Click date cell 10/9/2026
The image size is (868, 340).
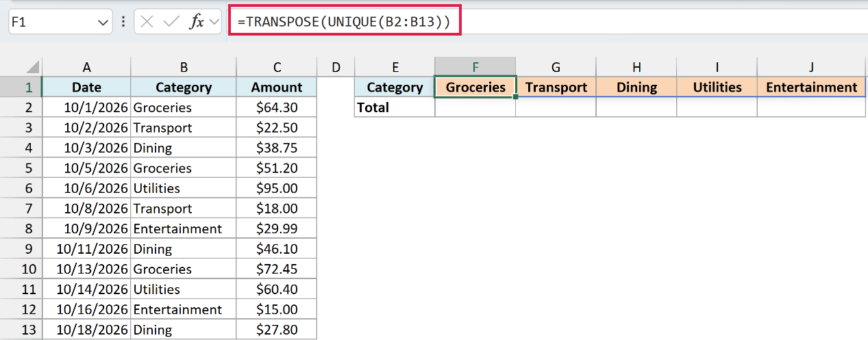tap(86, 228)
